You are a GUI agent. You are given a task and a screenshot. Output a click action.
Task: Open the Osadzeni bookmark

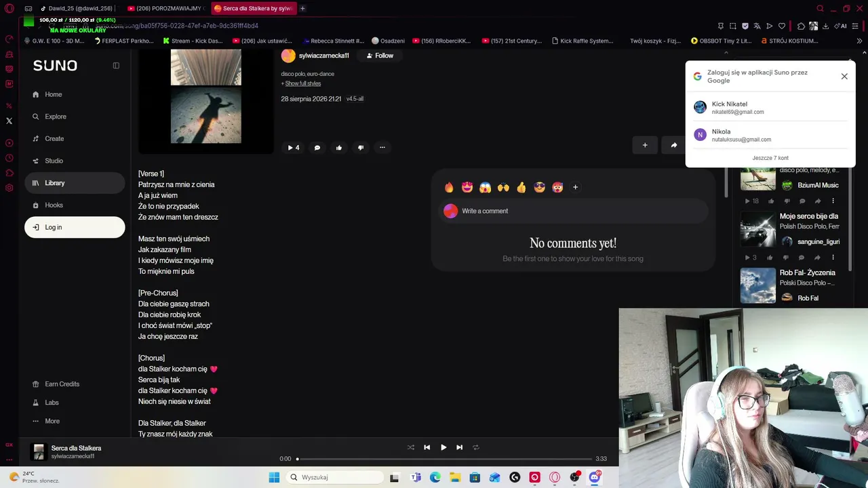(x=388, y=41)
